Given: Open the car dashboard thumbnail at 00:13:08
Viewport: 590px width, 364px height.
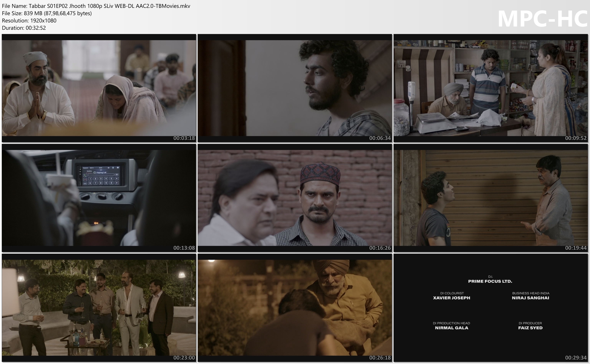Looking at the screenshot, I should coord(99,198).
